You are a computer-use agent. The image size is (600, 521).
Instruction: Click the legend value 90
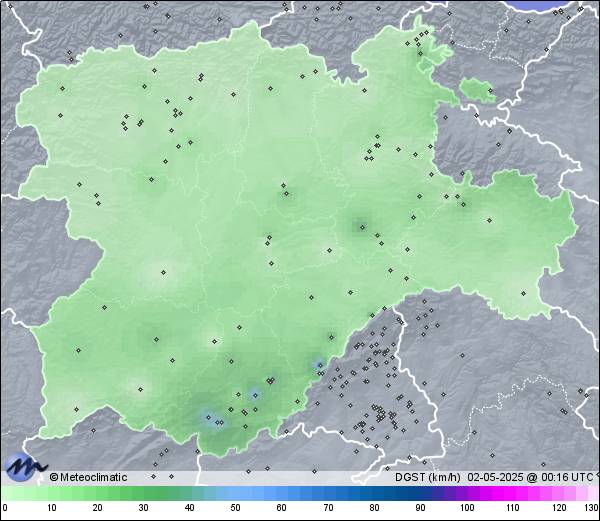coord(420,508)
